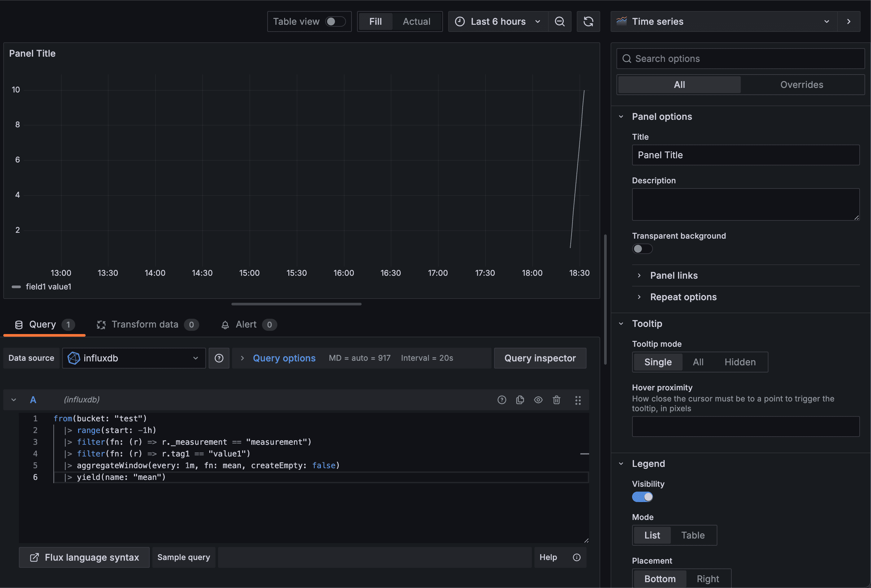The height and width of the screenshot is (588, 871).
Task: Click the Sample query button
Action: click(x=184, y=557)
